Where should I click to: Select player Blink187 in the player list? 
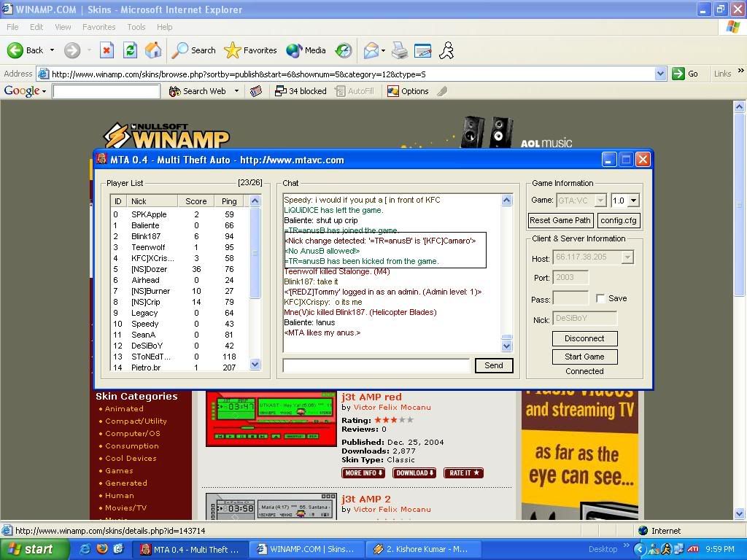[x=180, y=236]
